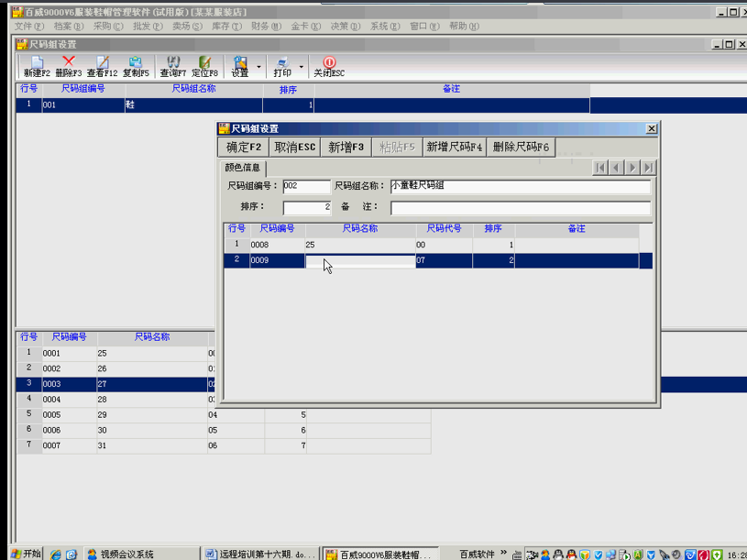Click the 新增尺码F4 button
The height and width of the screenshot is (560, 747).
(454, 147)
